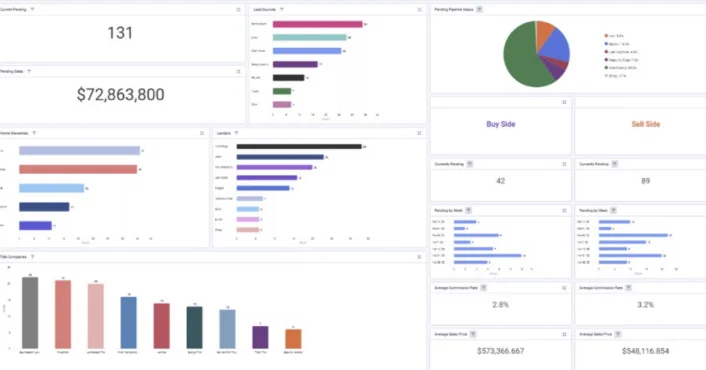Open filter on Sell Side Pending by Week
706x370 pixels.
point(613,211)
